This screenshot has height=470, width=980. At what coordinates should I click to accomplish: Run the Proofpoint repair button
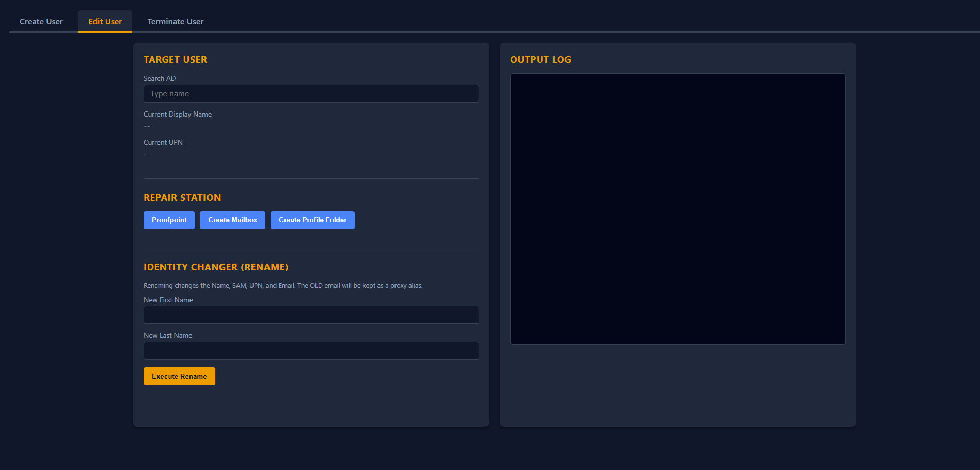pyautogui.click(x=169, y=220)
